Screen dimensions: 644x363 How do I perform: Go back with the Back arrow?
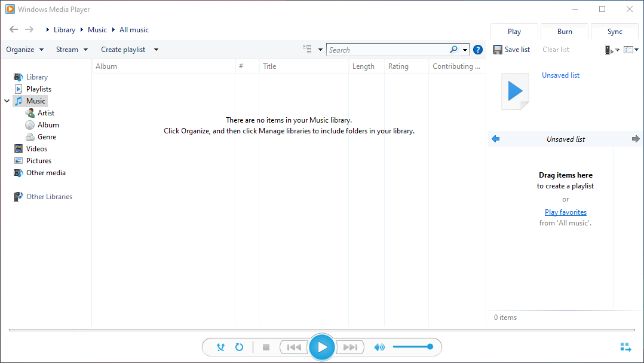[14, 29]
